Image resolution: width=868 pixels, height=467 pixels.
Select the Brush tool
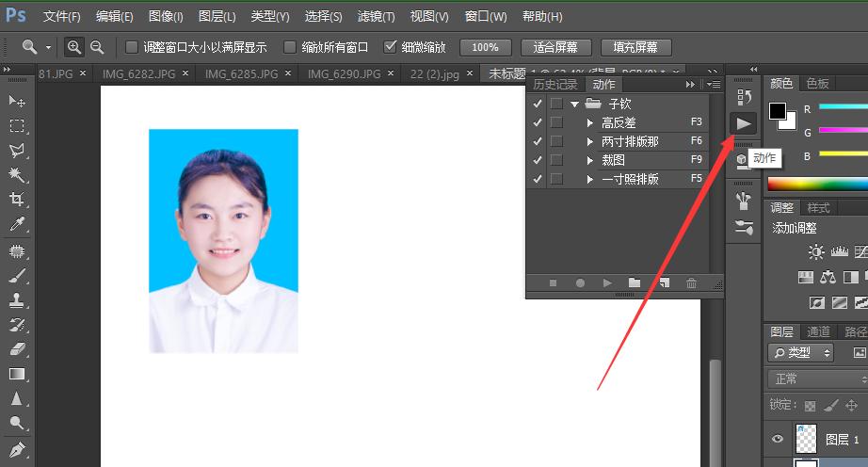[17, 276]
